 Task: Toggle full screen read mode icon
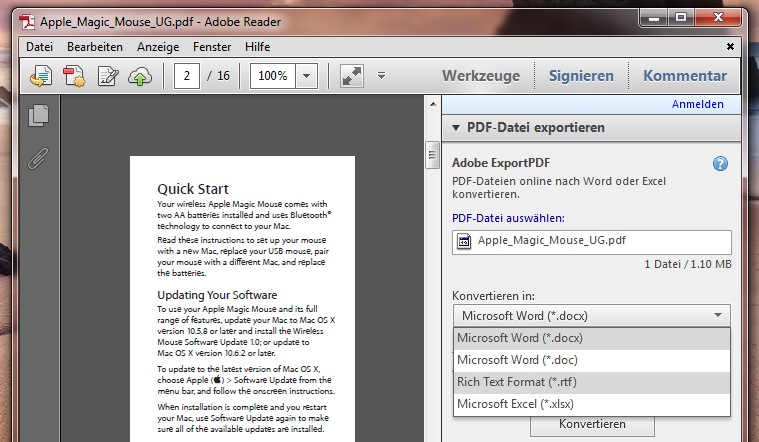point(352,76)
